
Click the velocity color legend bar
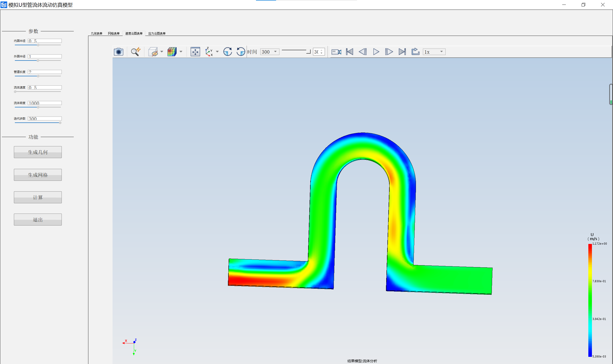[590, 300]
